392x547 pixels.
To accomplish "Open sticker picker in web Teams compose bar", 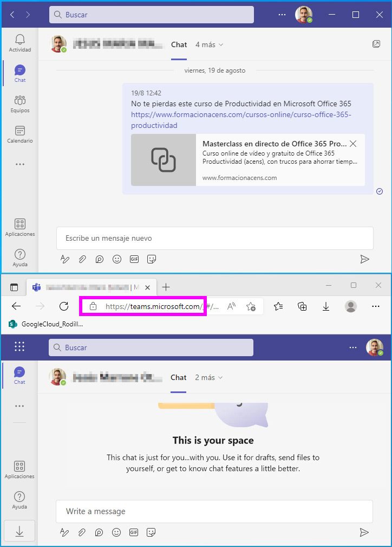I will coord(151,532).
